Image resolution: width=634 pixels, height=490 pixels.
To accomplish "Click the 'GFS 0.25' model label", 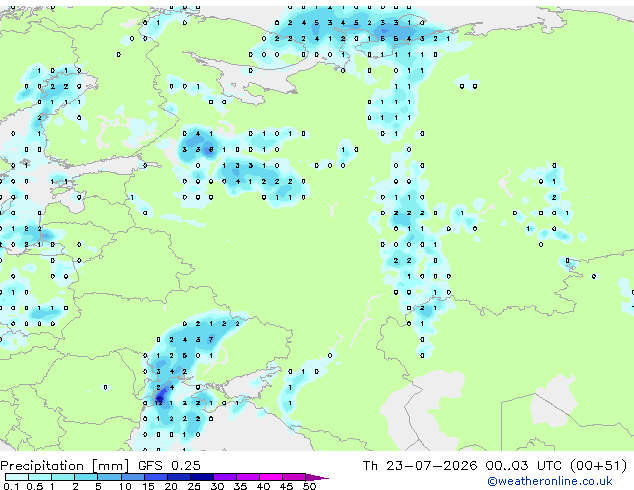I will pyautogui.click(x=169, y=466).
